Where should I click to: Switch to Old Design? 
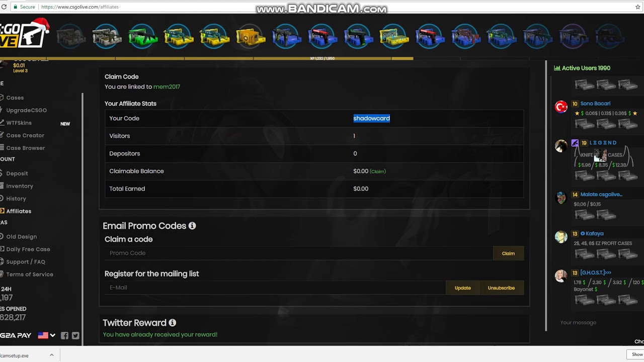tap(21, 236)
